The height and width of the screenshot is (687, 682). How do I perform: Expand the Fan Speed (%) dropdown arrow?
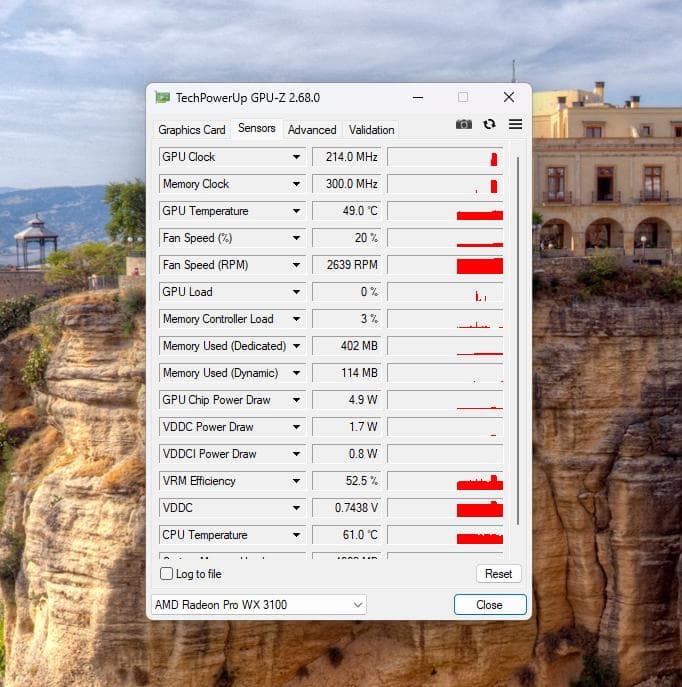pos(297,238)
